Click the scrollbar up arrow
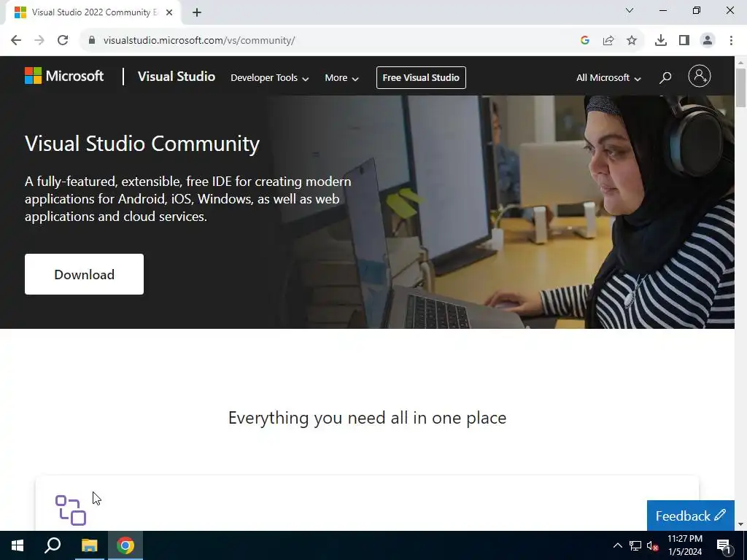The height and width of the screenshot is (560, 747). click(741, 62)
